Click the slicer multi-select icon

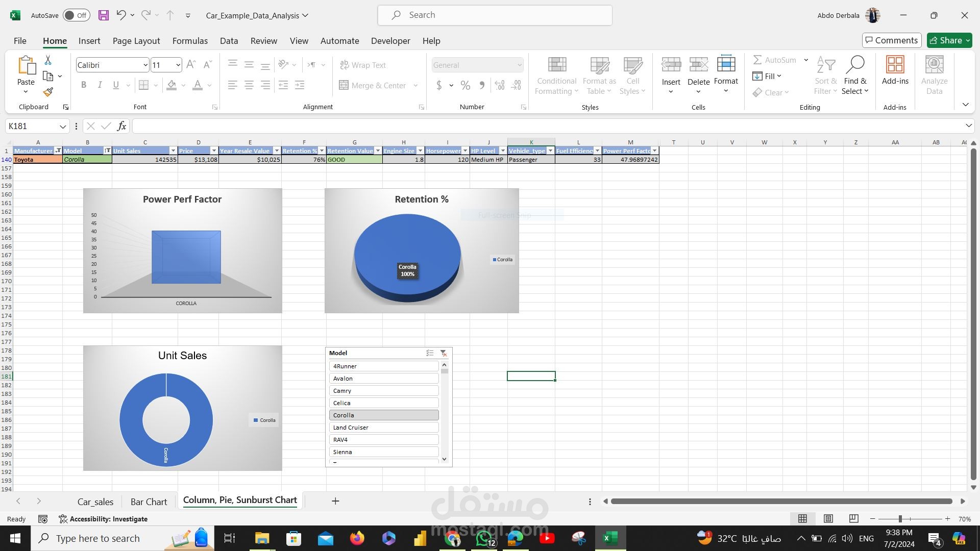point(430,353)
